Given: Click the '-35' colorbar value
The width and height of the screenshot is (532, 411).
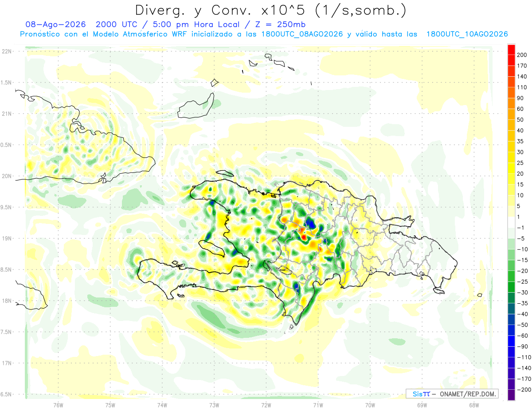Looking at the screenshot, I should (522, 303).
